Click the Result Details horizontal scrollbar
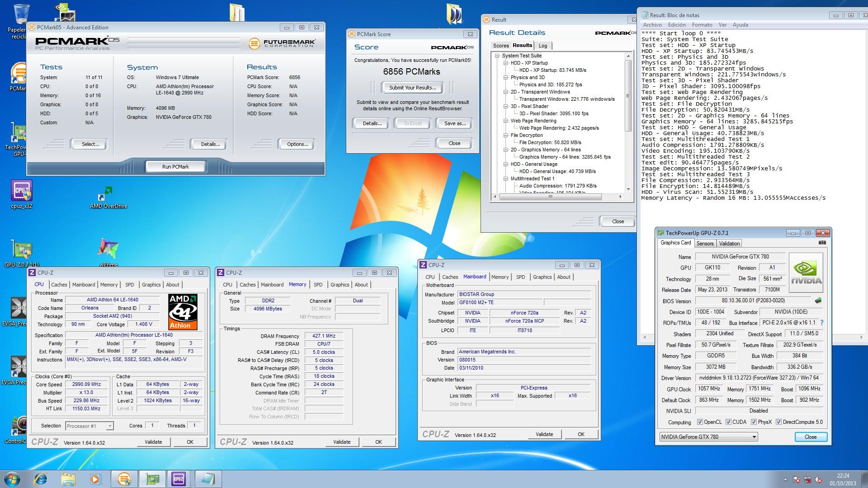Screen dimensions: 868x488 click(557, 197)
